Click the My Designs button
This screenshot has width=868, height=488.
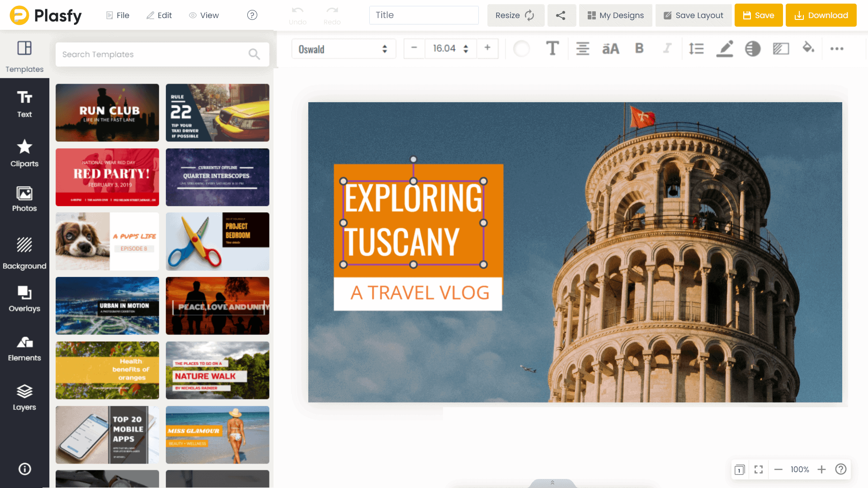click(x=615, y=15)
